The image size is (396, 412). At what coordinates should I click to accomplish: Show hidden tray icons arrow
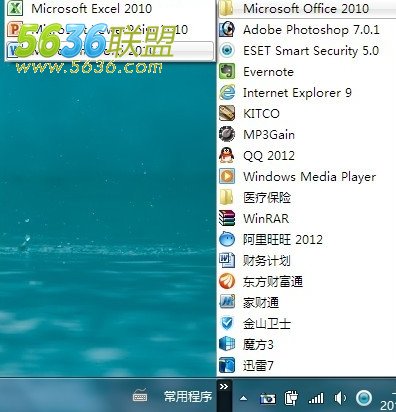click(244, 398)
